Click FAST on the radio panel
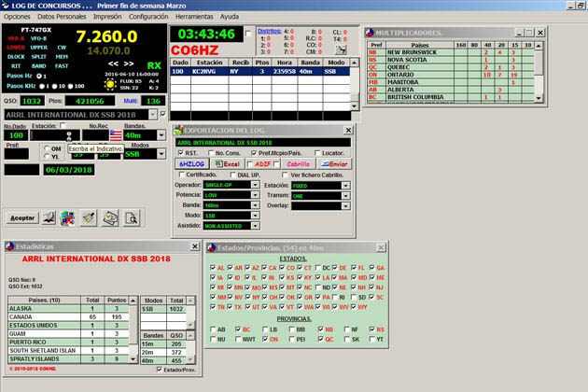 [62, 66]
